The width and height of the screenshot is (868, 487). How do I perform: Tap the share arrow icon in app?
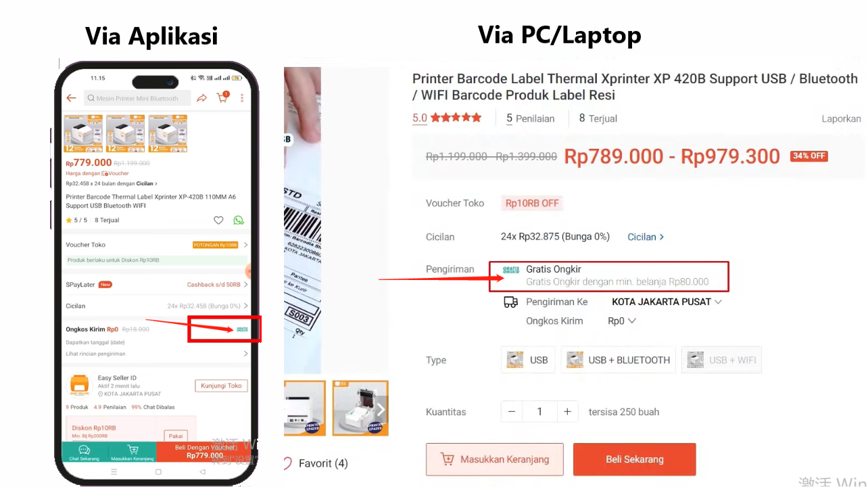click(201, 98)
